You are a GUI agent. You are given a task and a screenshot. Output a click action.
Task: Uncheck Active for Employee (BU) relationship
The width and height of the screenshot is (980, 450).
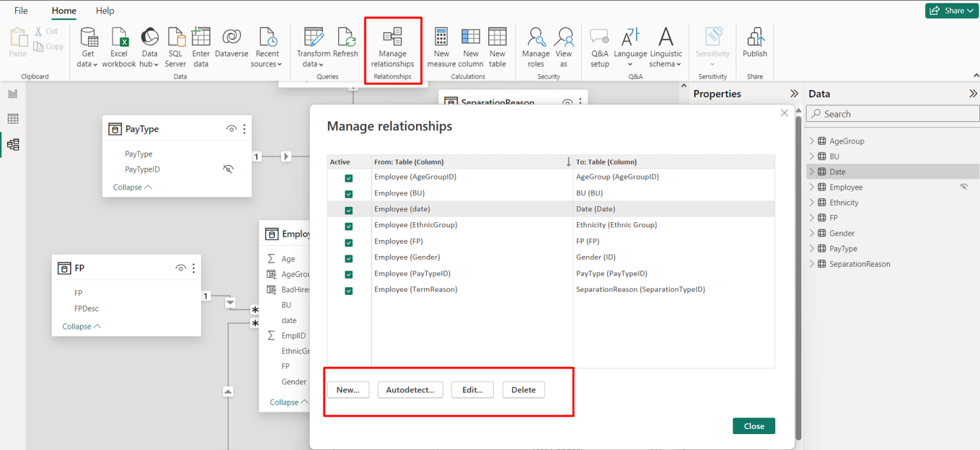click(348, 193)
